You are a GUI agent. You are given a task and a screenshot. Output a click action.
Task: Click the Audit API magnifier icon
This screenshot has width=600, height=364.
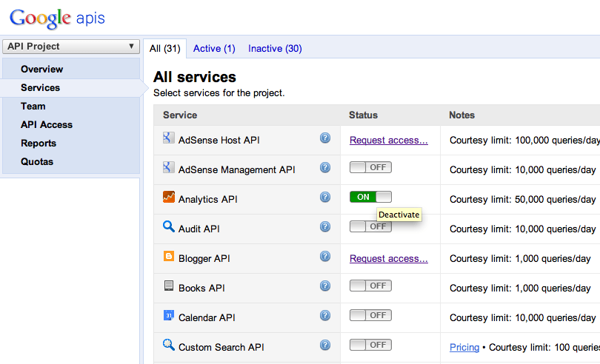coord(169,226)
